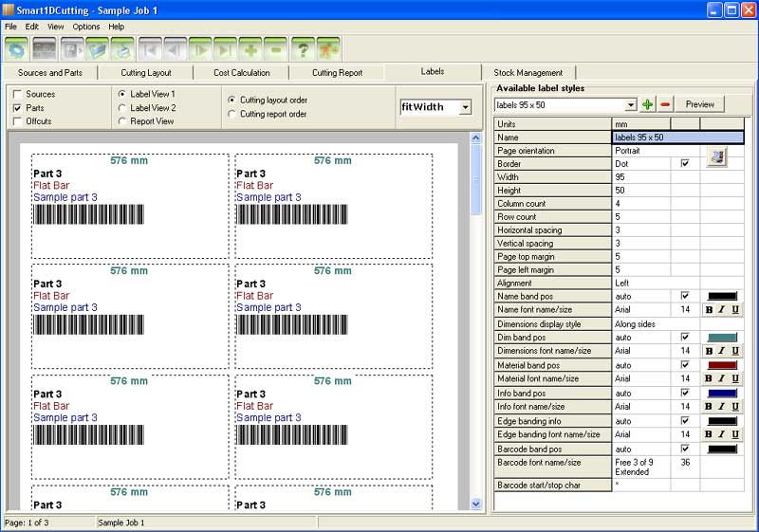Toggle bold for Dimensions font

tap(709, 351)
